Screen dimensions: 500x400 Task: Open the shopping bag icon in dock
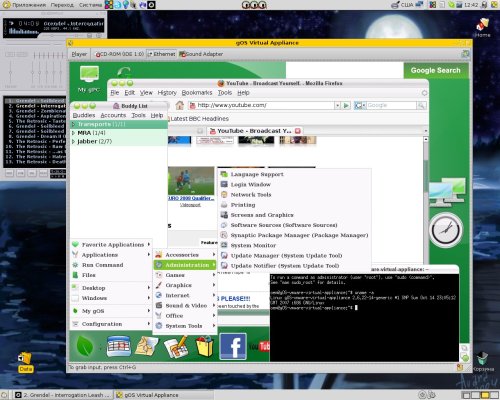(205, 346)
